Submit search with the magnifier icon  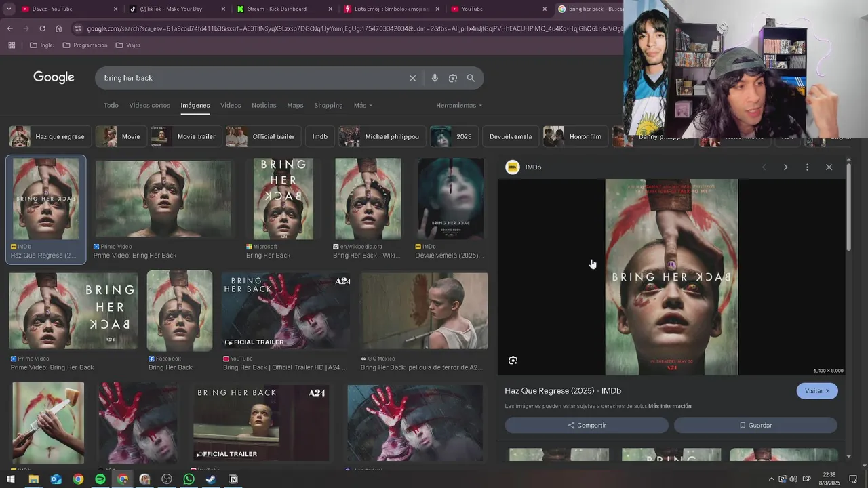pyautogui.click(x=471, y=78)
